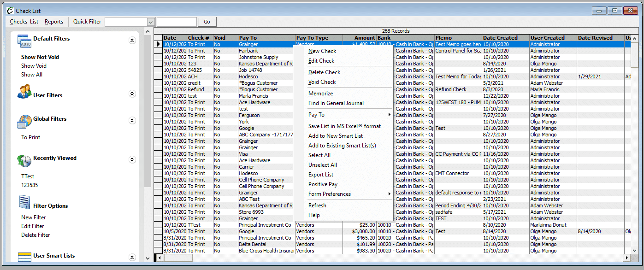Image resolution: width=644 pixels, height=270 pixels.
Task: Click the User Filters people icon
Action: (24, 91)
